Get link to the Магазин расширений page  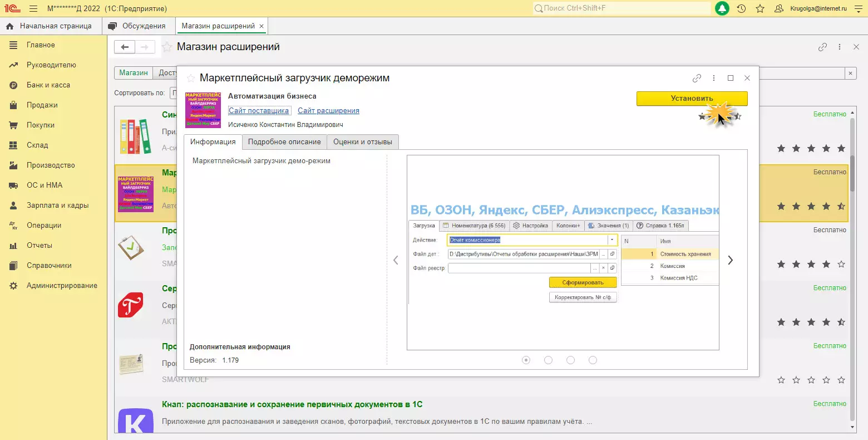tap(822, 47)
